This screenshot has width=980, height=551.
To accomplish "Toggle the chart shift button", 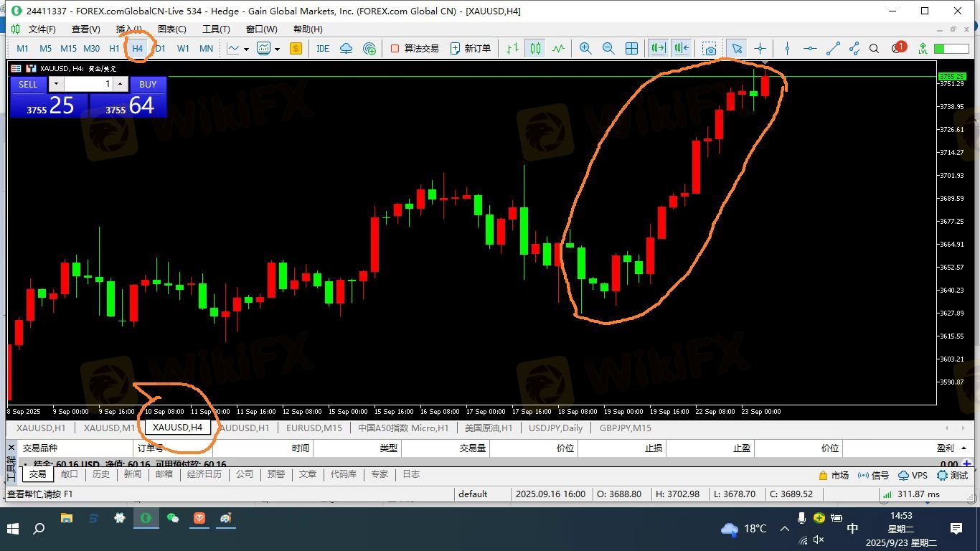I will pyautogui.click(x=681, y=49).
